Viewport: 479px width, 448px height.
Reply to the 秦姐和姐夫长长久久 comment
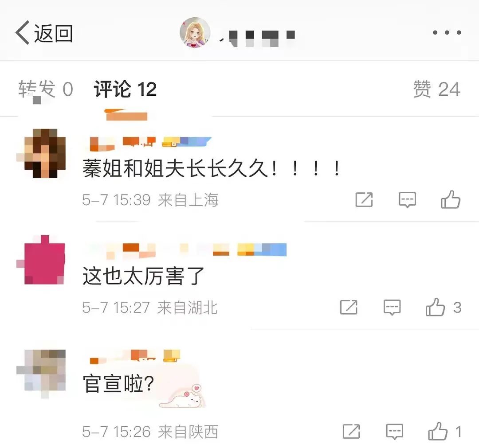[407, 200]
